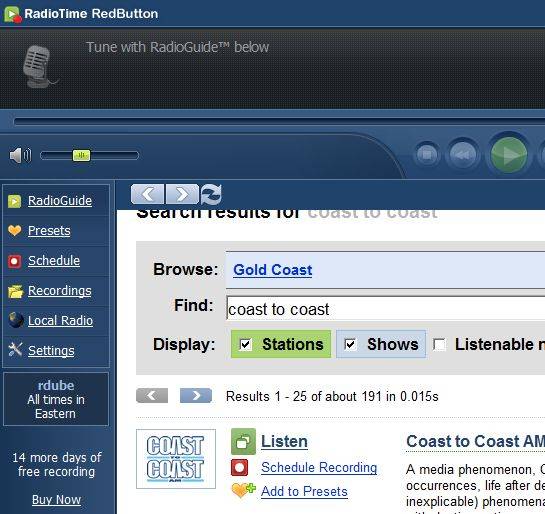Open the Gold Coast browse link
545x514 pixels.
(x=272, y=270)
